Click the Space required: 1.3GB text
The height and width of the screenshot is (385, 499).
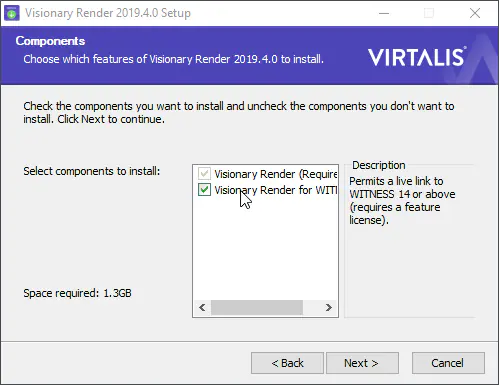coord(77,293)
